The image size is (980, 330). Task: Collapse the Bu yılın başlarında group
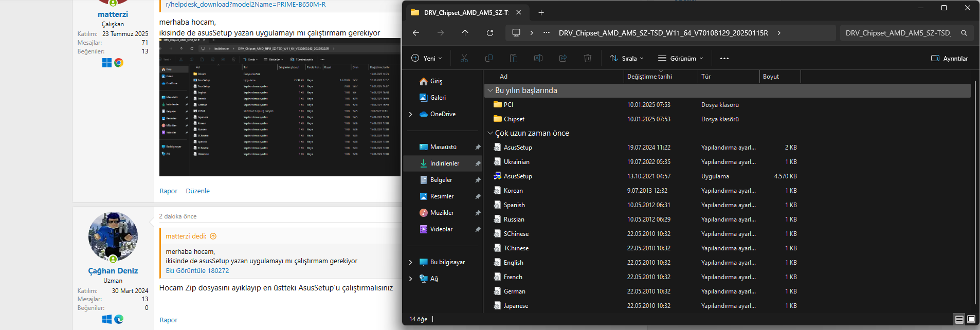click(491, 90)
